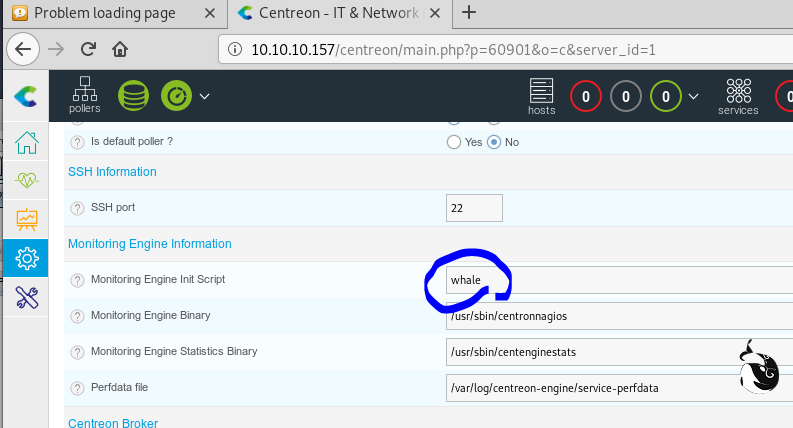Open a new browser tab
793x428 pixels.
pyautogui.click(x=469, y=13)
